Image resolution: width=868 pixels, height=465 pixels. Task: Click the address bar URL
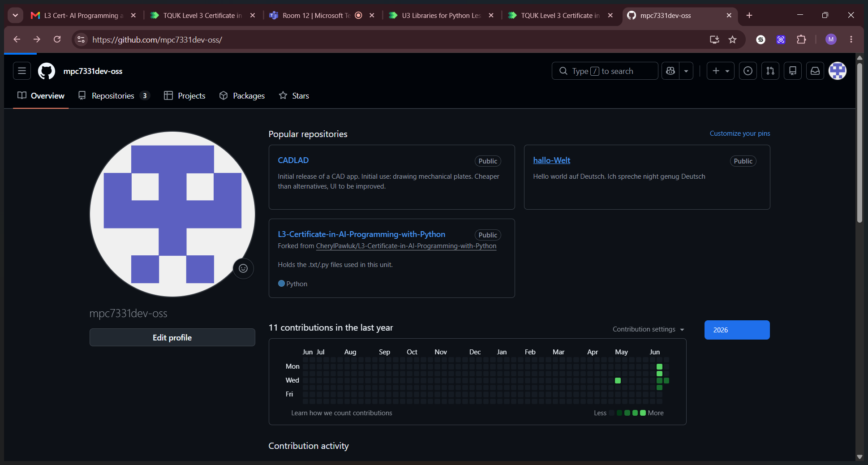pos(157,39)
